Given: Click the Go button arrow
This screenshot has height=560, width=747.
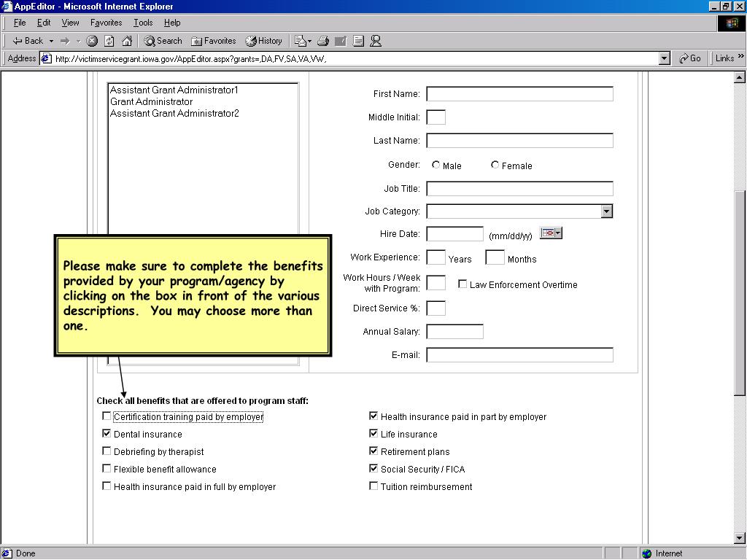Looking at the screenshot, I should (689, 58).
